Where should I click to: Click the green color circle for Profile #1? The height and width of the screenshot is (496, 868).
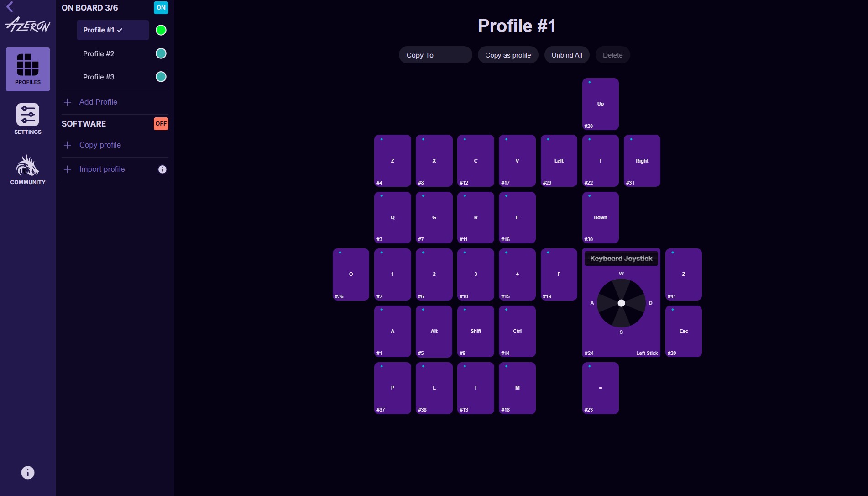pyautogui.click(x=161, y=30)
